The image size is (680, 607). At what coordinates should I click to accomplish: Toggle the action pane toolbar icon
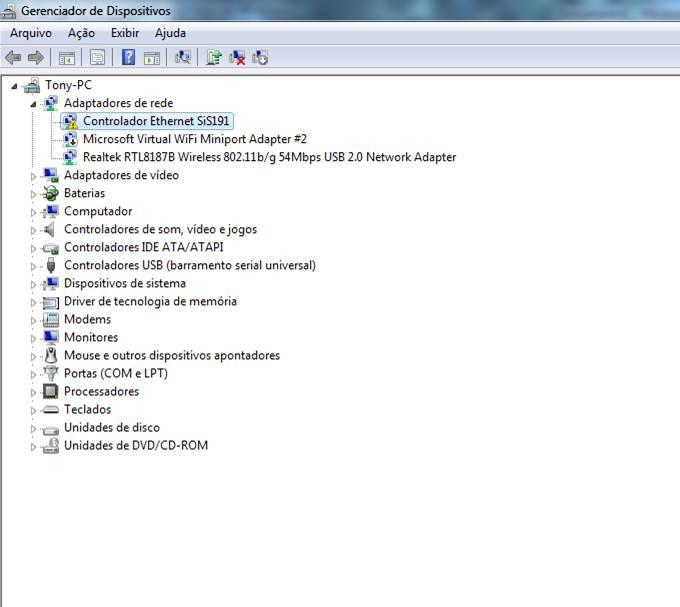152,57
